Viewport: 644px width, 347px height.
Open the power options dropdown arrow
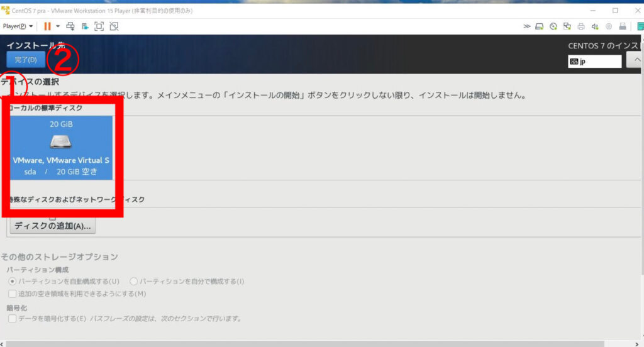58,26
